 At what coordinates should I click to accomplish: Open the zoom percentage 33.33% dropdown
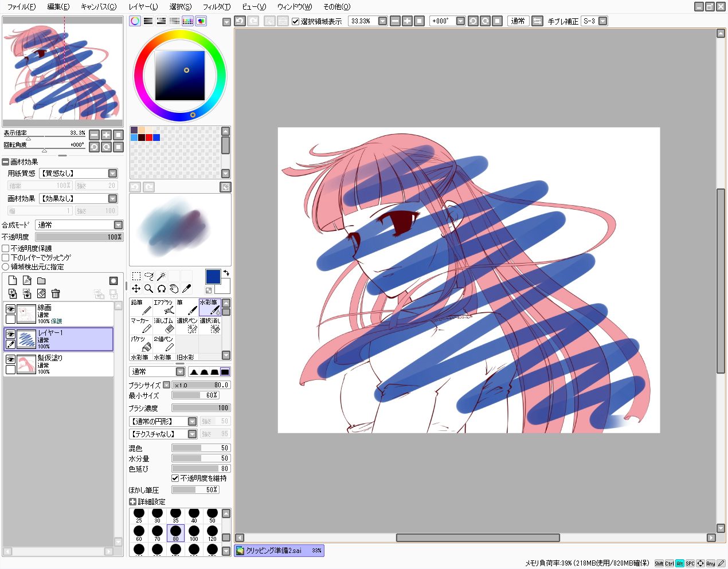pyautogui.click(x=382, y=21)
